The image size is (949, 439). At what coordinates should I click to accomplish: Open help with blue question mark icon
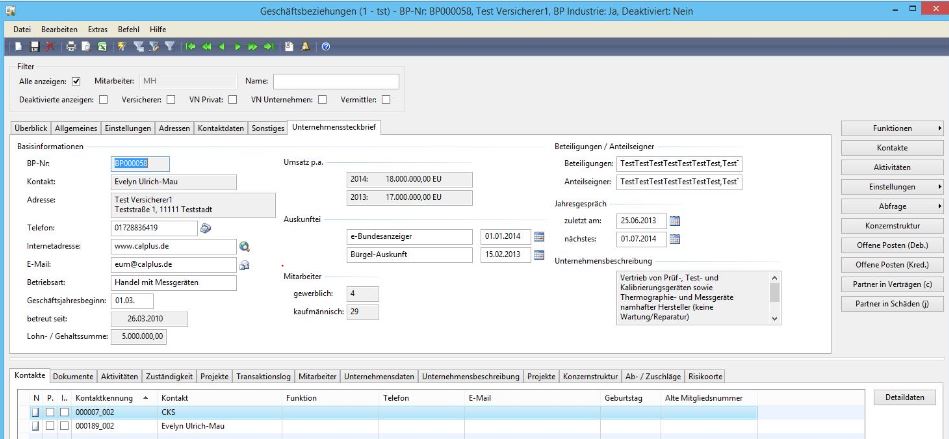coord(326,46)
